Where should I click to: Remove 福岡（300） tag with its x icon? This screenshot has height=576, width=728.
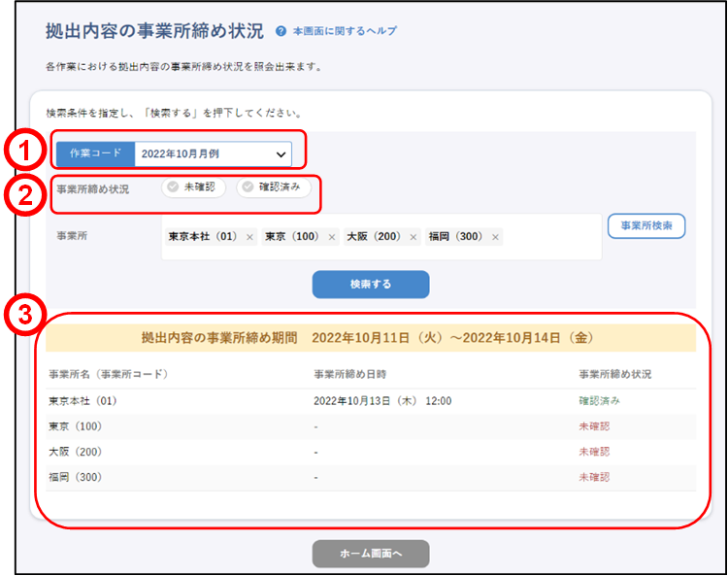click(495, 237)
